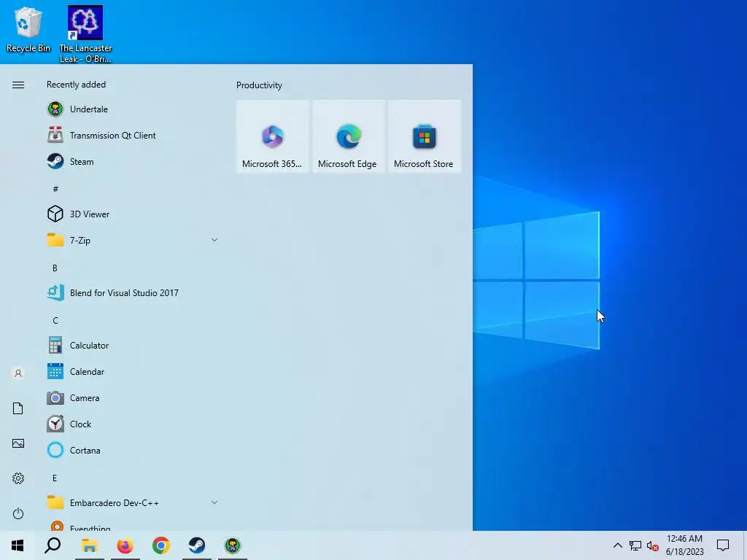Open the 7-Zip folder entry
This screenshot has width=747, height=560.
coord(133,240)
